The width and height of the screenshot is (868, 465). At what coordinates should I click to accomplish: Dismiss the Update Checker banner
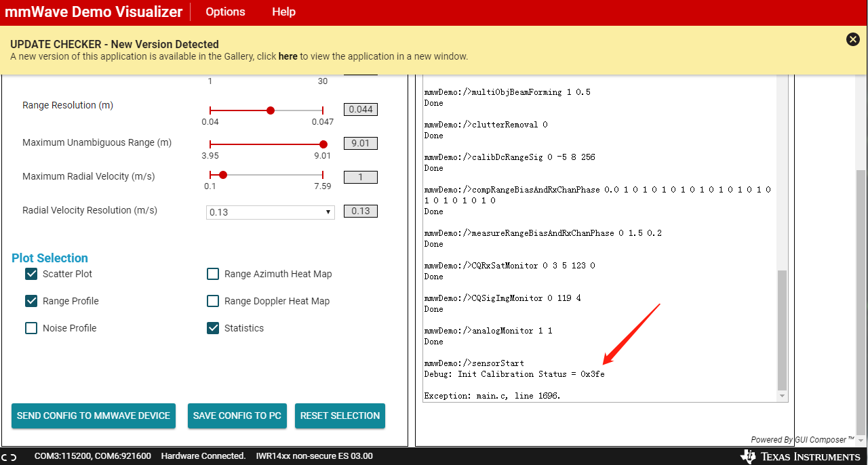(x=853, y=39)
